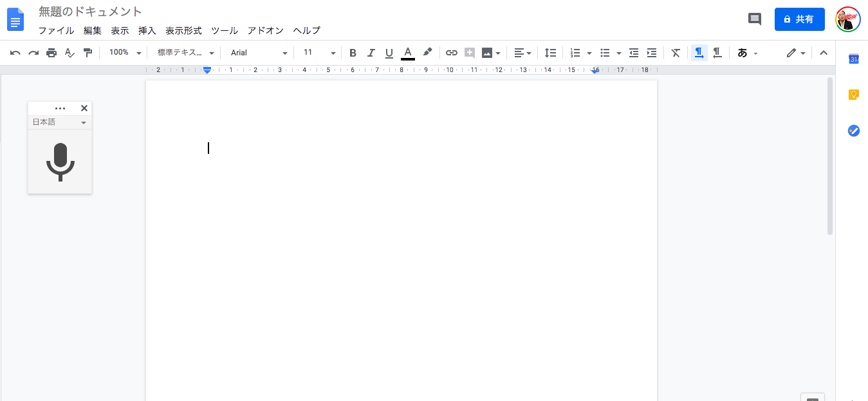Toggle bold formatting

click(353, 53)
